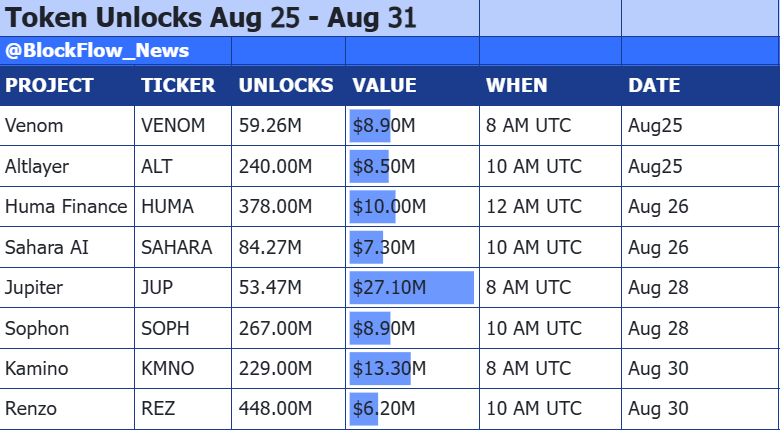Select the Token Unlocks title cell
Viewport: 780px width, 430px height.
[x=239, y=18]
